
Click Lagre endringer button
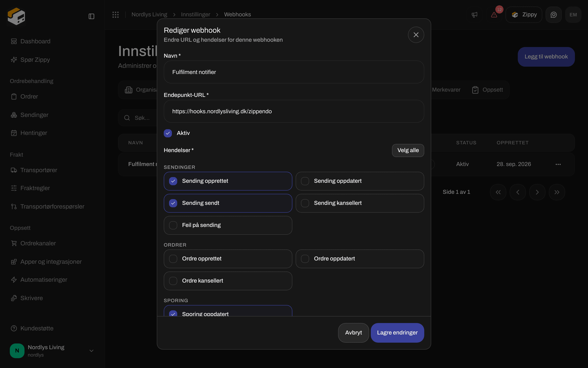click(397, 333)
